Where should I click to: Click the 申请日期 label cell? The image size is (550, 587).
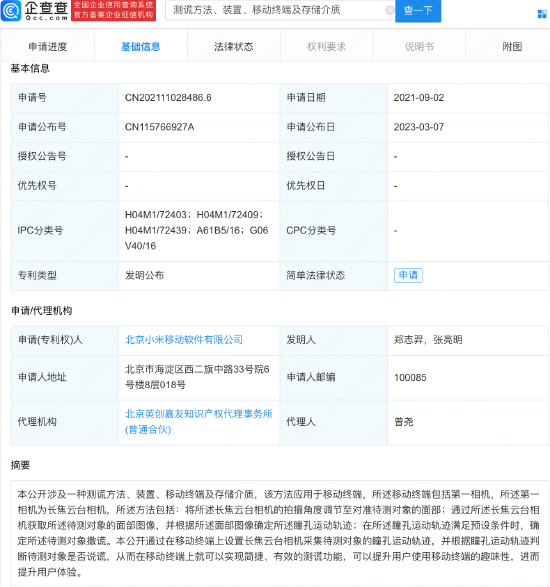[x=333, y=98]
